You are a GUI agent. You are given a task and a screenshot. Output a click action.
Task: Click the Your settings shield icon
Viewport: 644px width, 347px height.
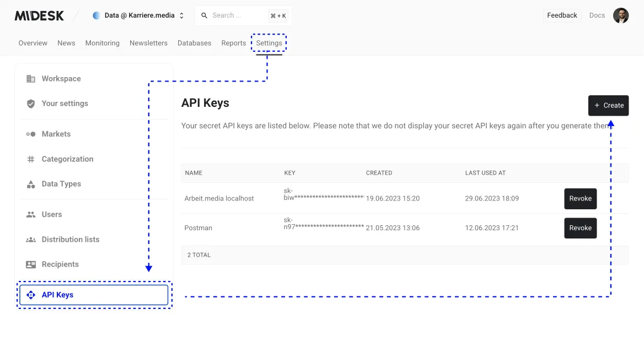[x=31, y=104]
